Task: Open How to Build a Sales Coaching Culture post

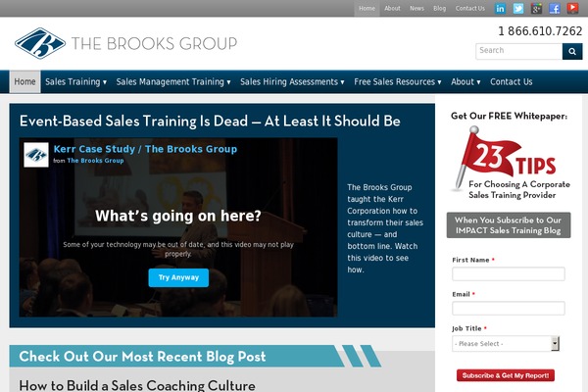Action: coord(137,385)
